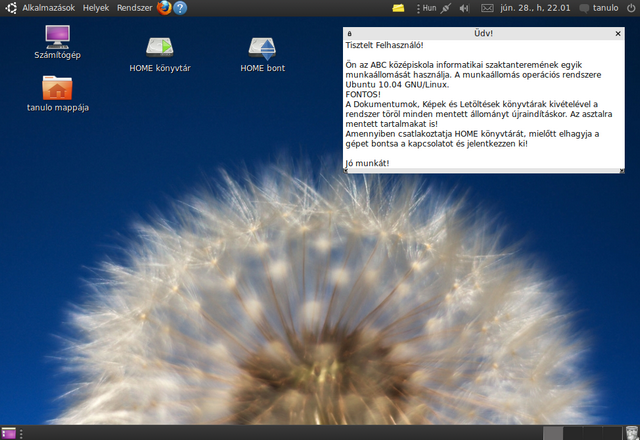
Task: Click the yellow notes icon in the panel
Action: (399, 8)
